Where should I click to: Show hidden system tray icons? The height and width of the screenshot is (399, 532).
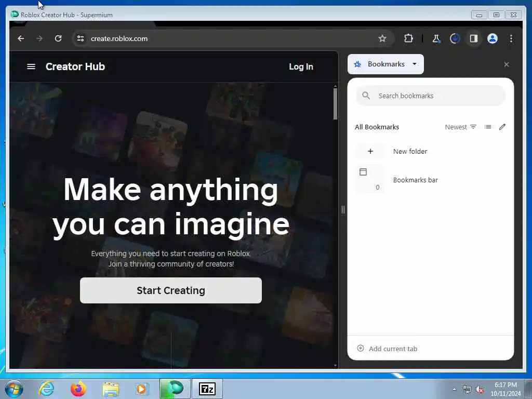(454, 390)
